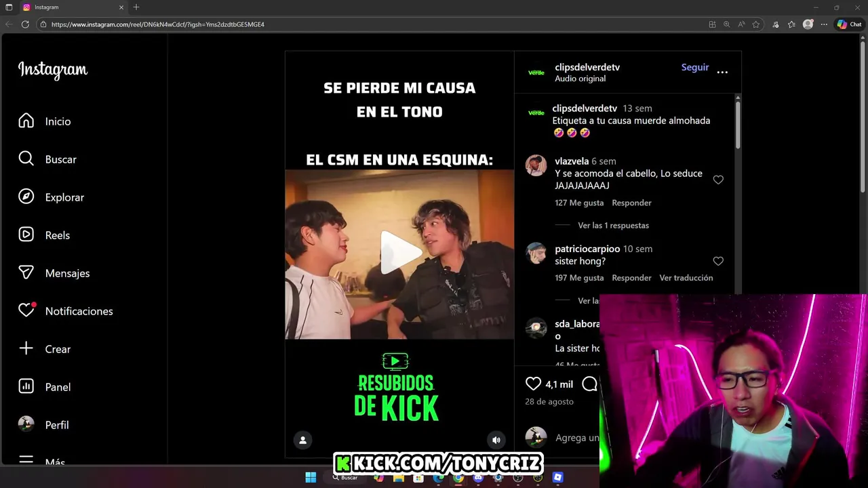The image size is (868, 488).
Task: Like the reel with the heart icon
Action: coord(533,384)
